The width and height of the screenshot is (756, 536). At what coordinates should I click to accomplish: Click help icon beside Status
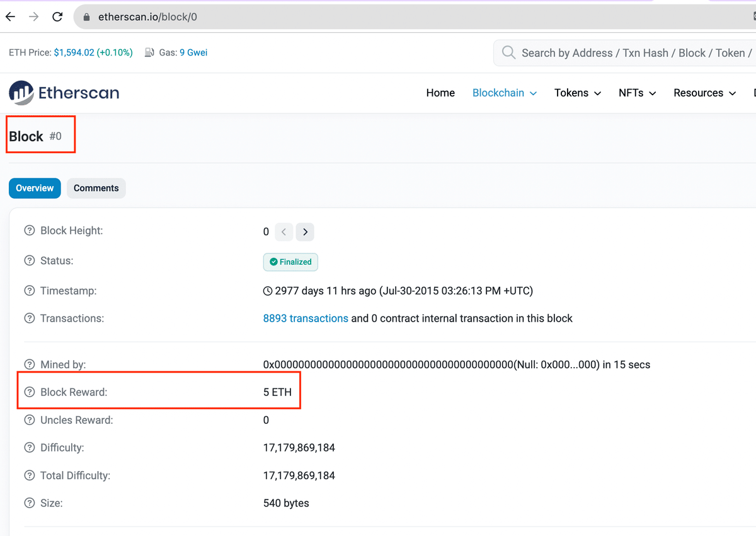point(29,260)
